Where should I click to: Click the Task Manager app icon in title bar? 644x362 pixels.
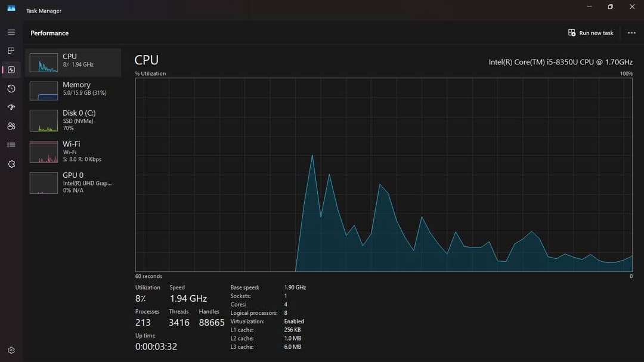11,8
